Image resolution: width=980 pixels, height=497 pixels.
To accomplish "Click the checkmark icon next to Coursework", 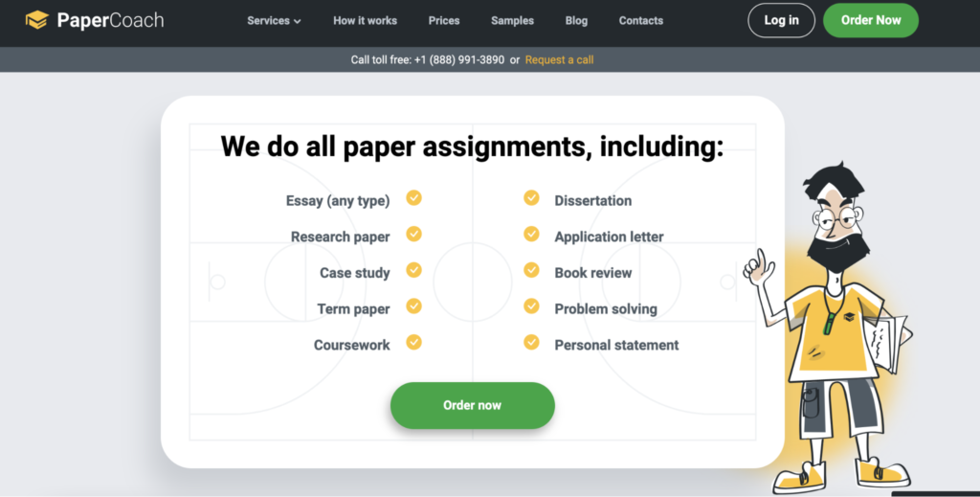I will point(413,343).
